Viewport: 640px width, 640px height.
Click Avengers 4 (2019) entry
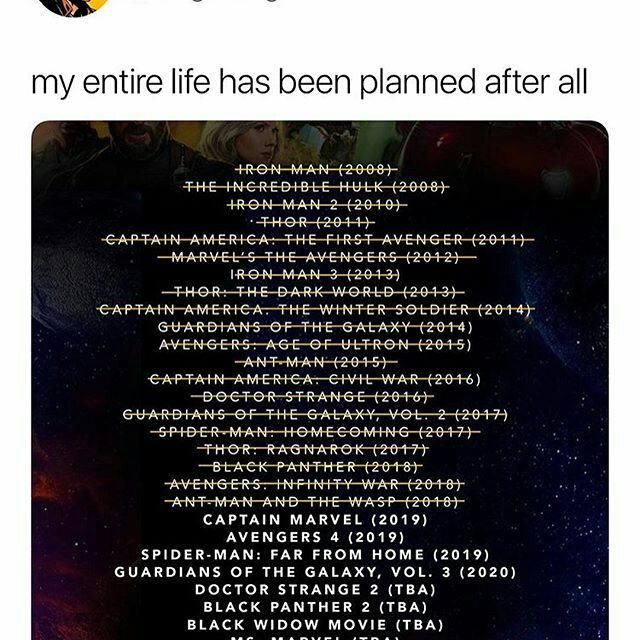(315, 538)
